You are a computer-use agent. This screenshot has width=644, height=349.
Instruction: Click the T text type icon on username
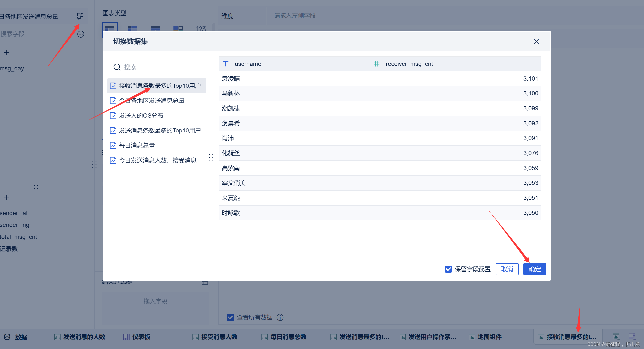[226, 64]
